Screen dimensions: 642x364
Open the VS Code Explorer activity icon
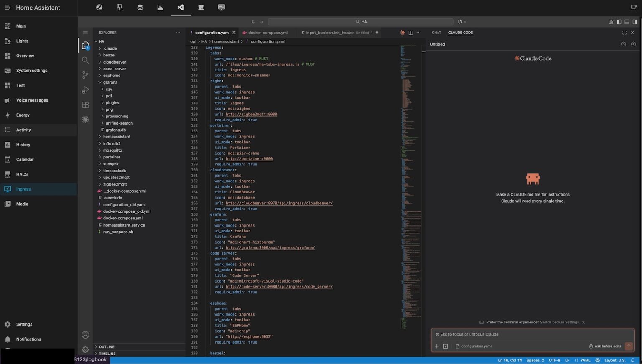coord(85,46)
